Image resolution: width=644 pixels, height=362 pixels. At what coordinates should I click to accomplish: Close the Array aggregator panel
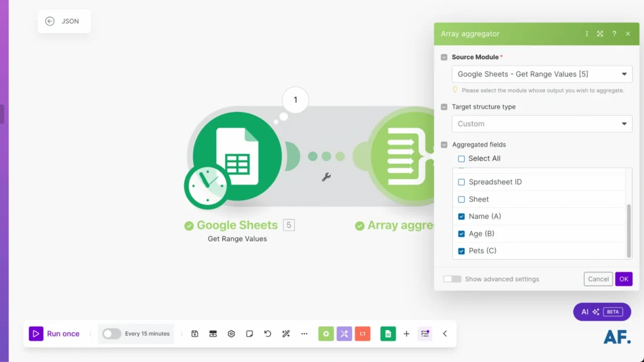[x=628, y=34]
